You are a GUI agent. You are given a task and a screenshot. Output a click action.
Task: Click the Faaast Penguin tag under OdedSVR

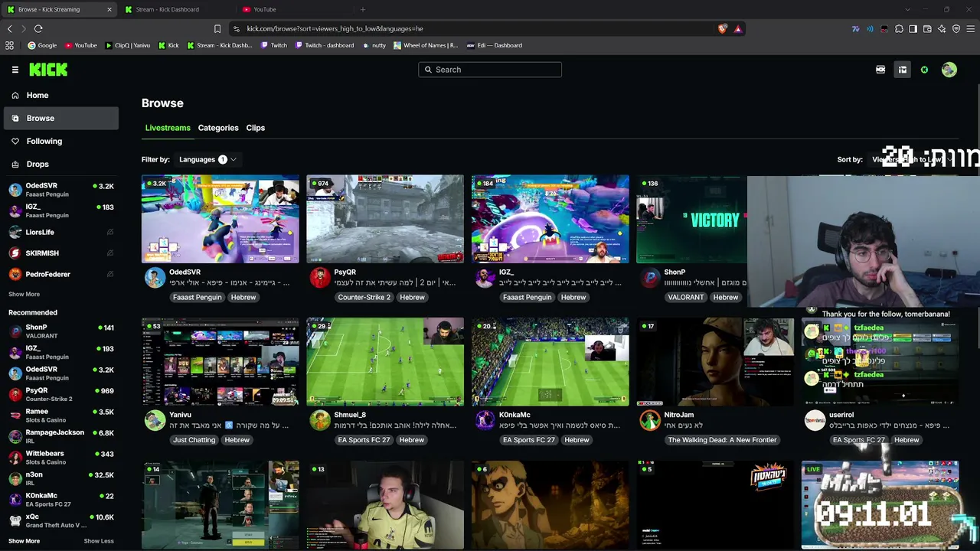tap(197, 297)
